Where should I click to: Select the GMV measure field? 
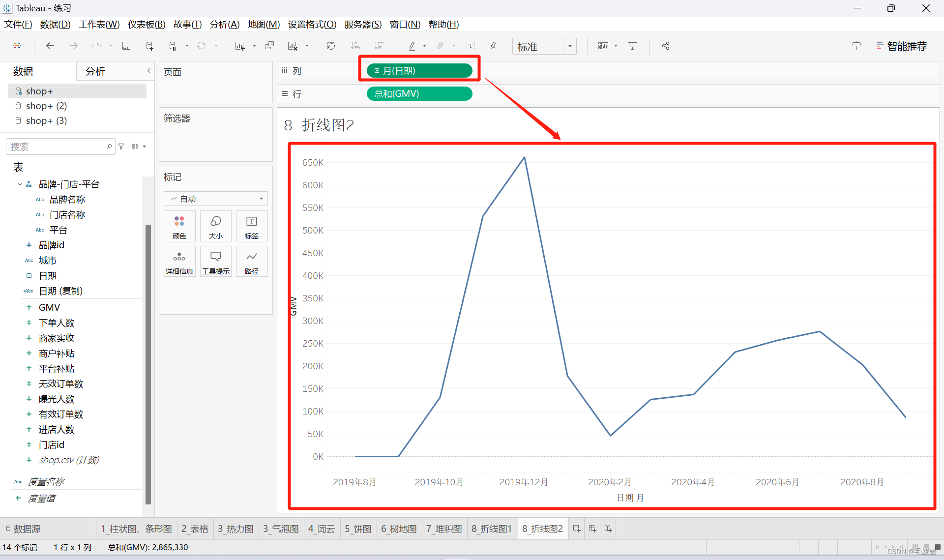[x=49, y=307]
